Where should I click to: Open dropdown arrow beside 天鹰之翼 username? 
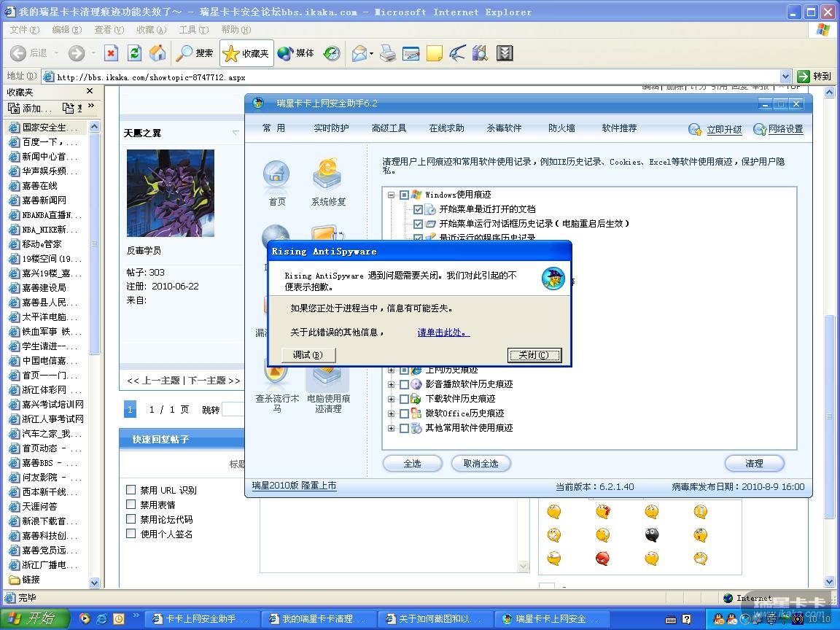click(236, 133)
